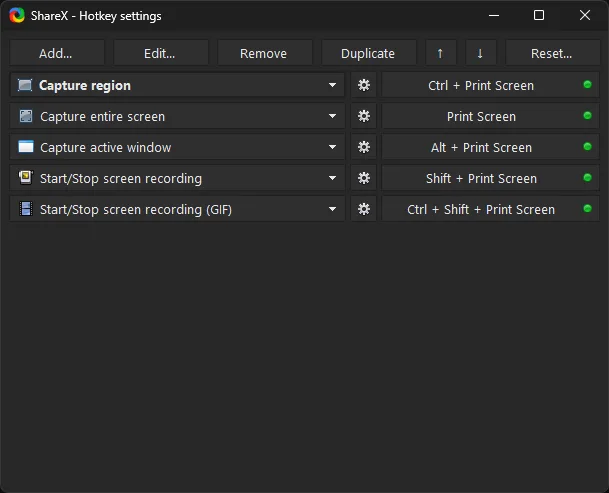
Task: Open Edit... for the selected hotkey
Action: tap(160, 53)
